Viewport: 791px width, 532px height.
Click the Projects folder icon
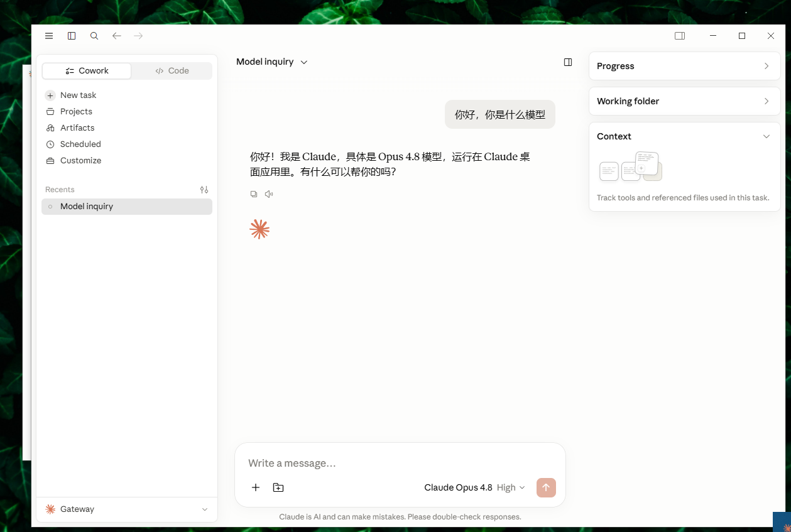click(x=50, y=112)
